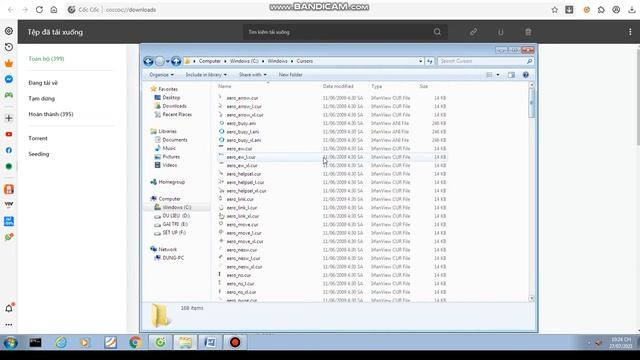640x360 pixels.
Task: Select SET UP (F:) drive
Action: click(174, 233)
